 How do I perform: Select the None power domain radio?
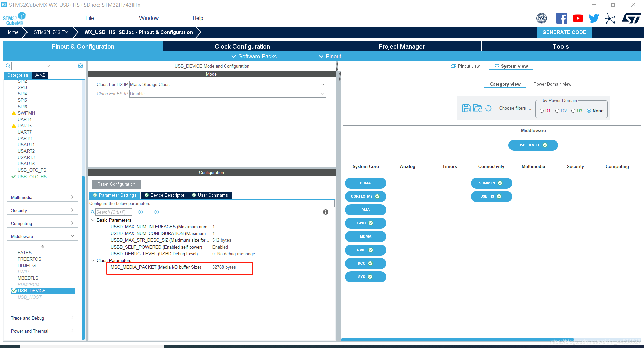pos(589,111)
